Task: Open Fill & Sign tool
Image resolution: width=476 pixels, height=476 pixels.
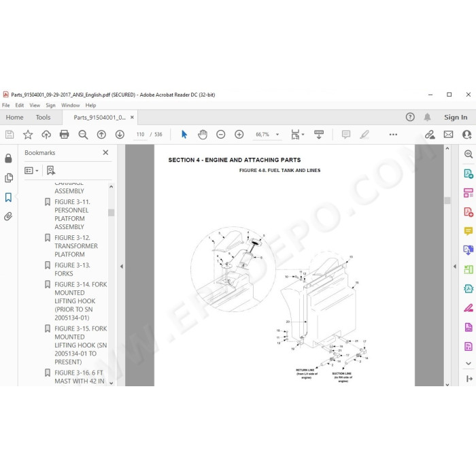Action: [x=469, y=308]
